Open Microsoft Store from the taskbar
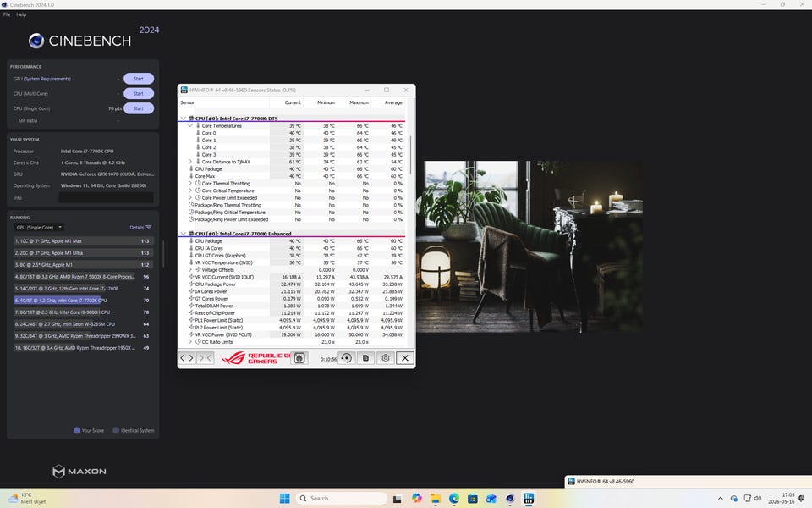 click(x=472, y=498)
